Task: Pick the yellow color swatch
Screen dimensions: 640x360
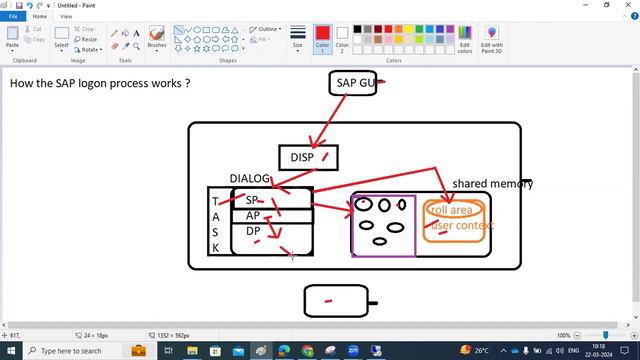Action: click(x=409, y=29)
